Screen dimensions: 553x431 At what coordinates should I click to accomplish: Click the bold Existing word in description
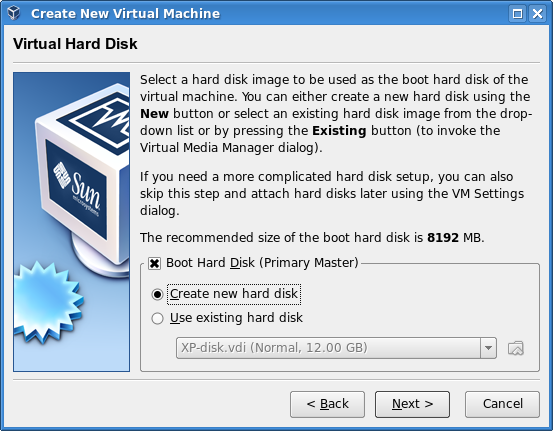coord(339,131)
